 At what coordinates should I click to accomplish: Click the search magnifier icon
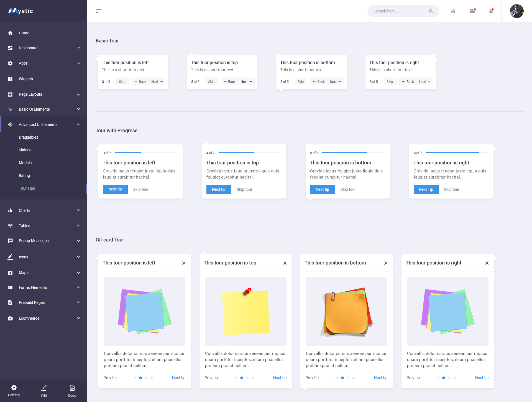pos(431,11)
